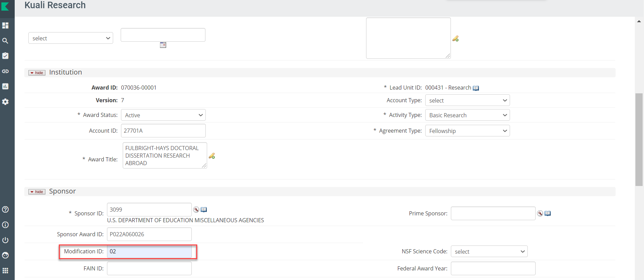
Task: Click the Award ID value 070036-00001
Action: coord(139,88)
